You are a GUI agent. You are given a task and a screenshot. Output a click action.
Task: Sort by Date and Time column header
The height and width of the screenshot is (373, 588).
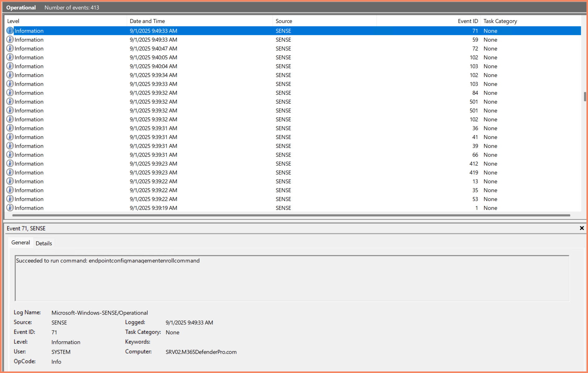pyautogui.click(x=200, y=21)
